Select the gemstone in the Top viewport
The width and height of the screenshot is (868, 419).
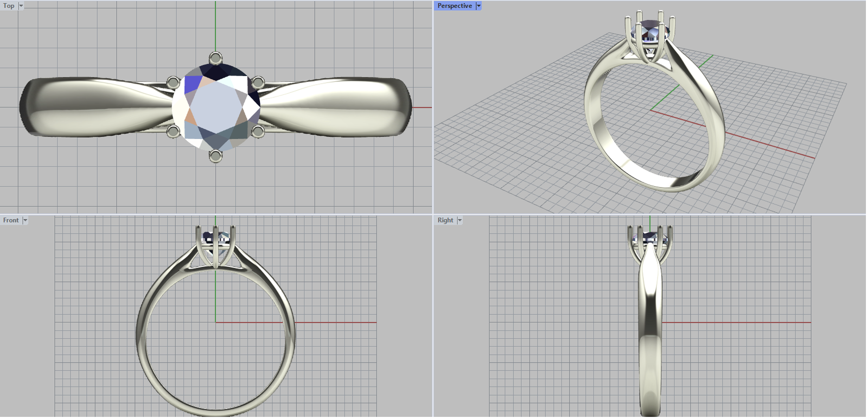click(216, 107)
